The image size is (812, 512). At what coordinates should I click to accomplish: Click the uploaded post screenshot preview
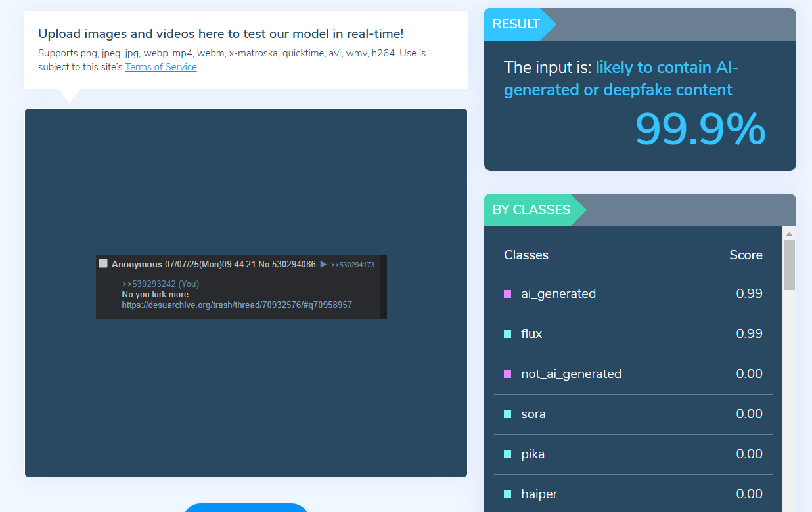pos(241,287)
